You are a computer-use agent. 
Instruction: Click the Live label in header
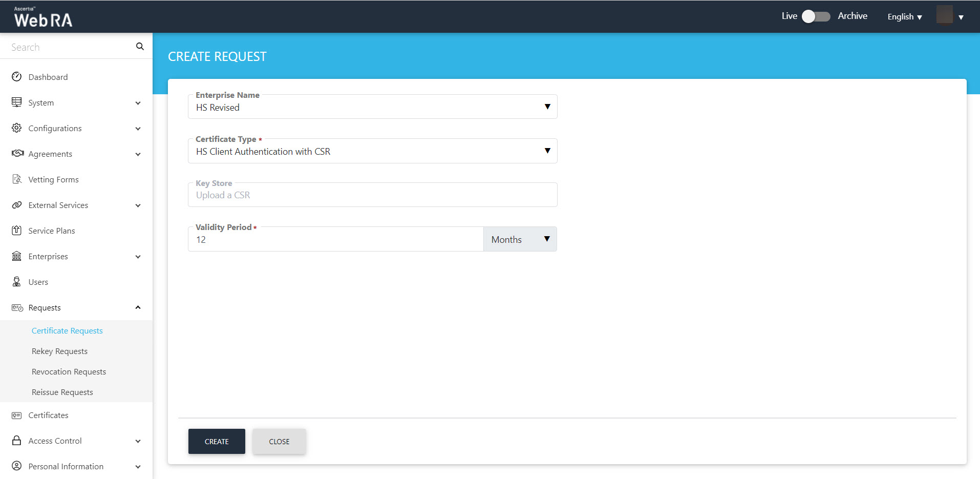click(789, 16)
